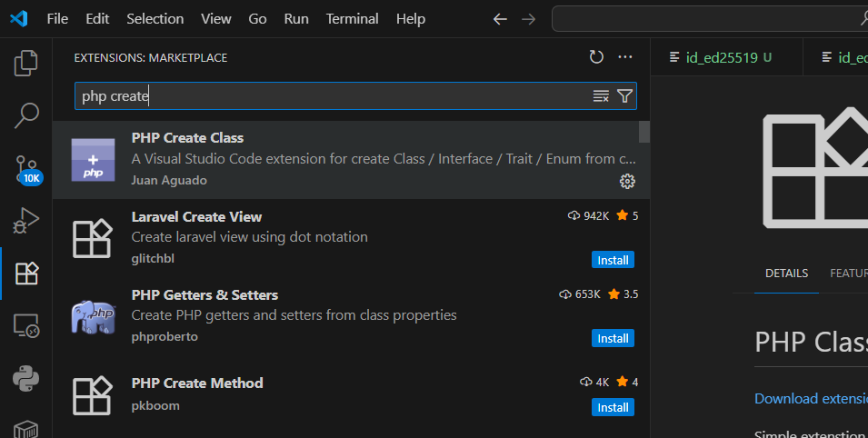Click publisher name Juan Aguado
The width and height of the screenshot is (868, 438).
pyautogui.click(x=169, y=181)
